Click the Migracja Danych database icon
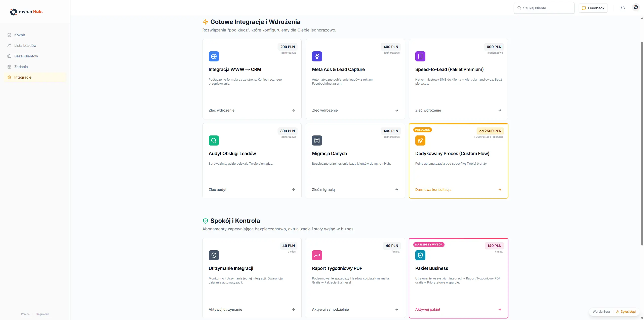 click(317, 140)
